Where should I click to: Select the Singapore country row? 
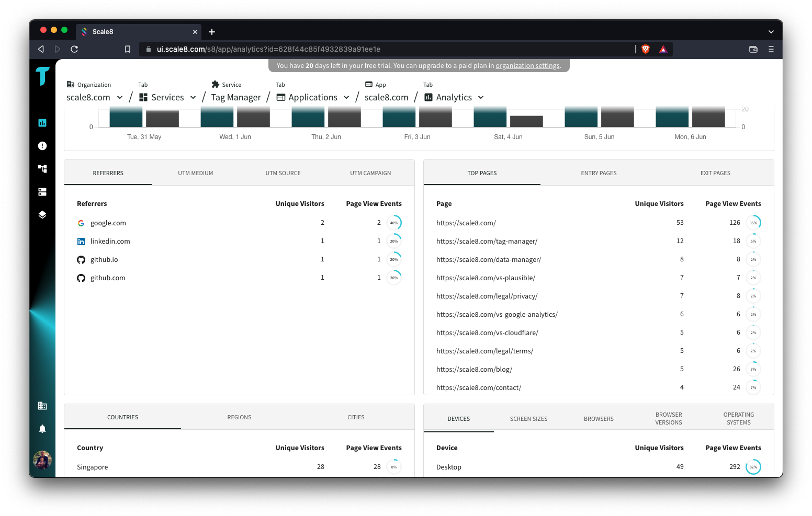(239, 467)
